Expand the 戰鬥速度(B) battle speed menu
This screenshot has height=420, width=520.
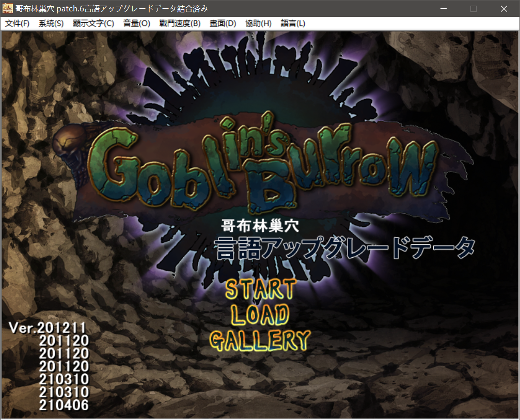180,23
